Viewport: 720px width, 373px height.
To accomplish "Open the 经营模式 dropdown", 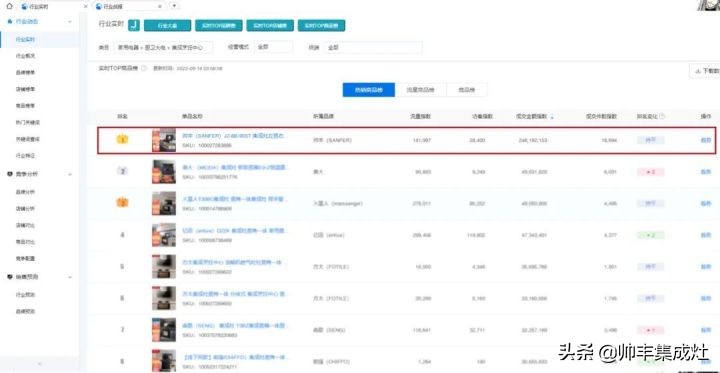I will click(273, 47).
